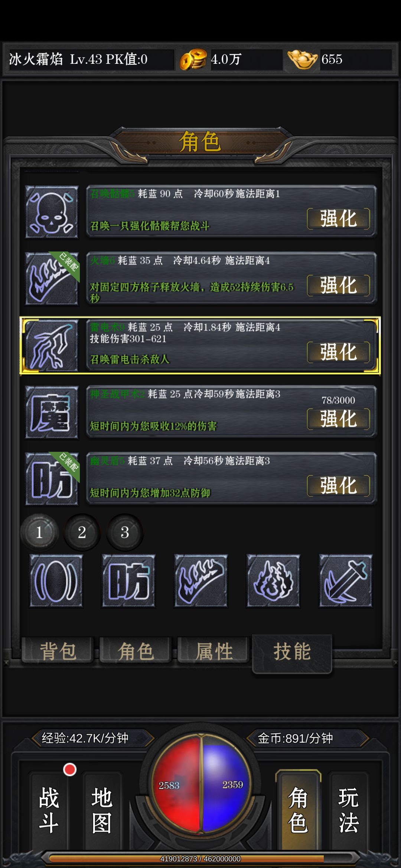Open the 属性 attributes tab
The height and width of the screenshot is (868, 401).
(x=213, y=651)
